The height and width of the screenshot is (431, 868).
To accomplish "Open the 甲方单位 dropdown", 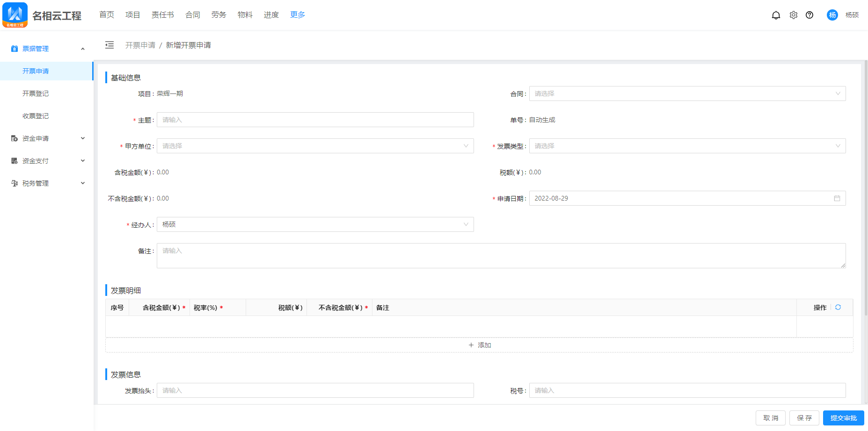I will pyautogui.click(x=315, y=146).
